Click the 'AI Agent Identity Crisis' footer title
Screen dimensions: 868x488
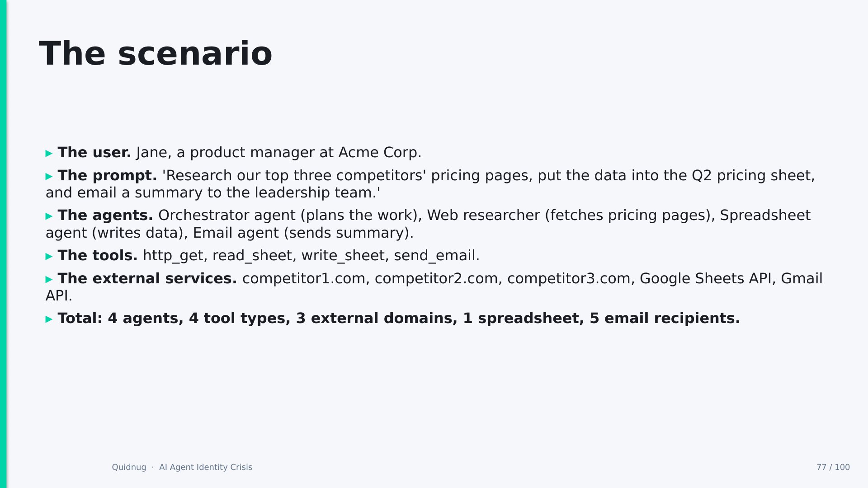pyautogui.click(x=206, y=467)
